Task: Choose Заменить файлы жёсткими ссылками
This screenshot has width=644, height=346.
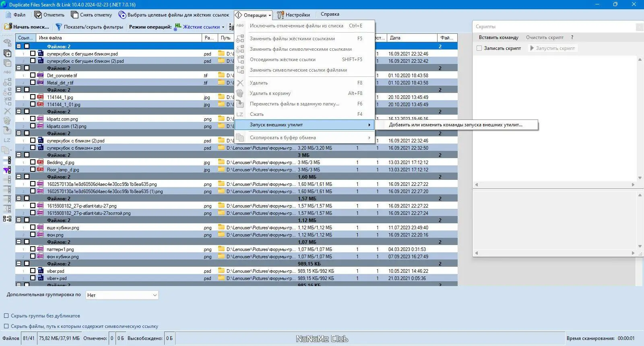Action: 305,39
